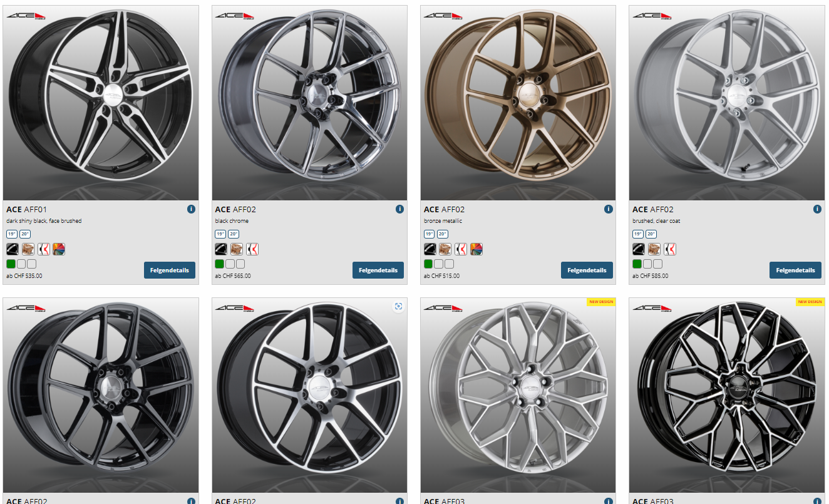829x504 pixels.
Task: Click red concave profile icon on bronze AFF02
Action: coord(460,249)
